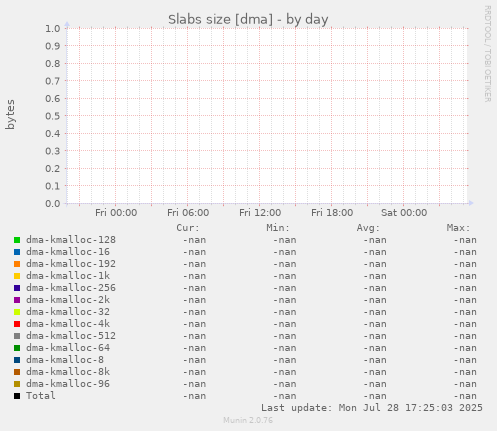The image size is (497, 431).
Task: Click the olive dma-kmalloc-96 color swatch
Action: (x=17, y=384)
